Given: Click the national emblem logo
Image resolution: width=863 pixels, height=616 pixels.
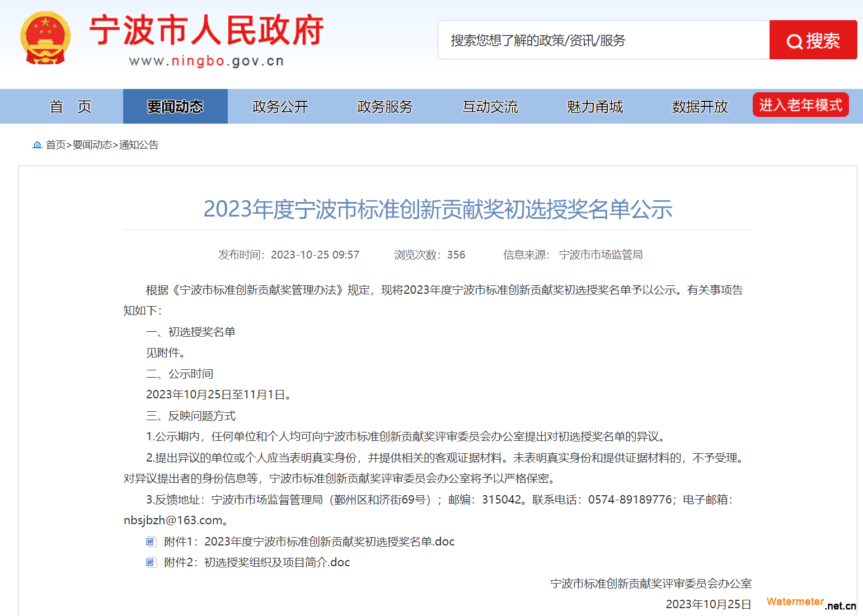Looking at the screenshot, I should click(45, 39).
